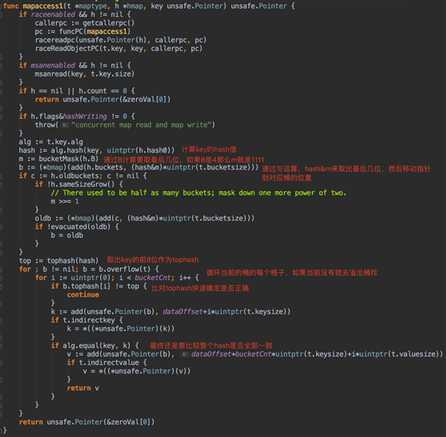Click the 'There used to be half as many buckets' comment
446x437 pixels.
[x=199, y=193]
